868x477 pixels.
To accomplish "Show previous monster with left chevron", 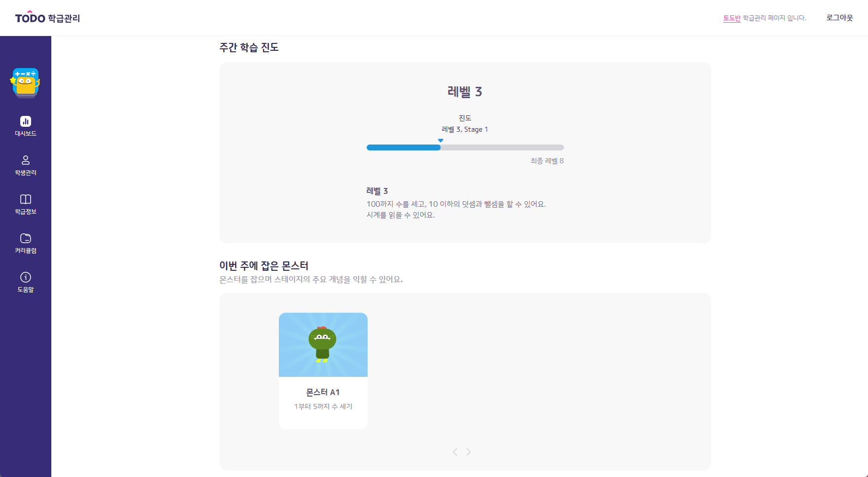I will [x=455, y=452].
